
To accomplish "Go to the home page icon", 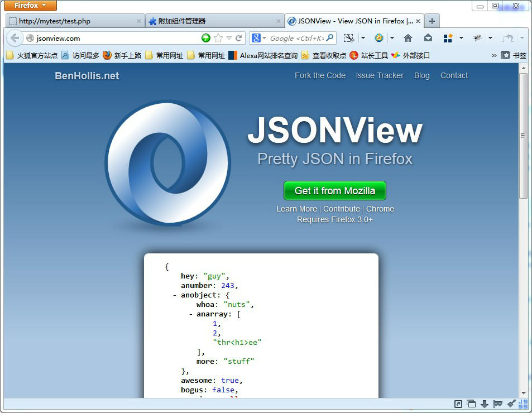I will [408, 38].
